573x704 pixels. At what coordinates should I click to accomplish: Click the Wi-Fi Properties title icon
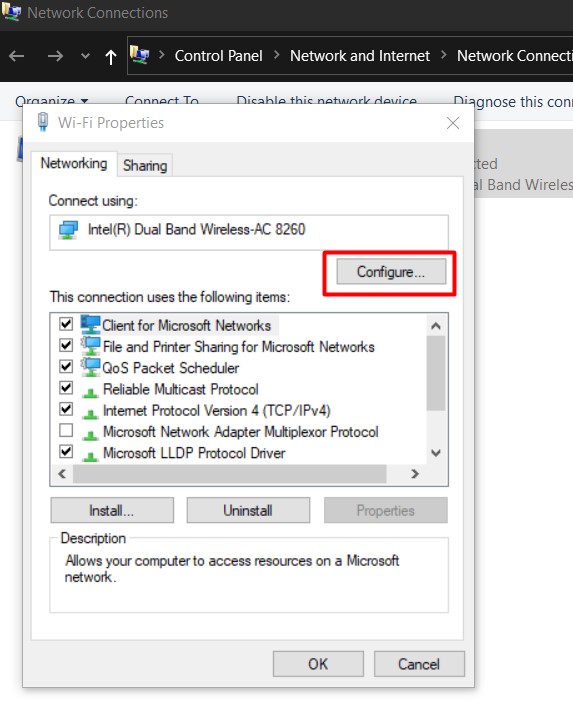43,122
